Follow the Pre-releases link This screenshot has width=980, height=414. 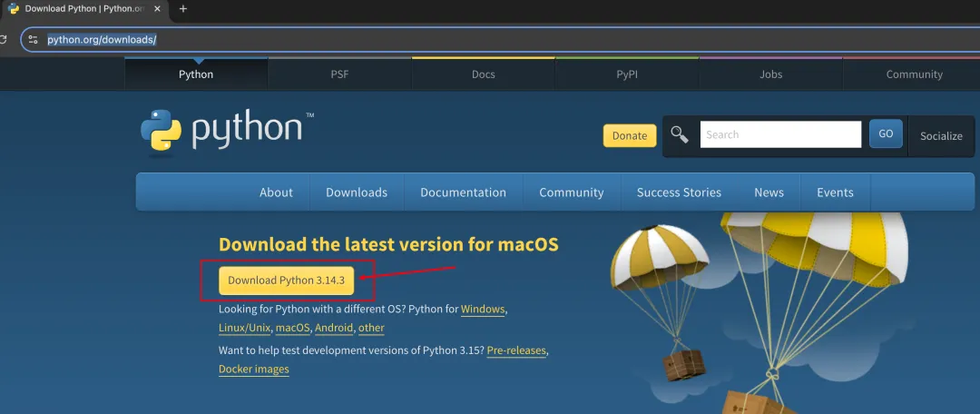[516, 350]
